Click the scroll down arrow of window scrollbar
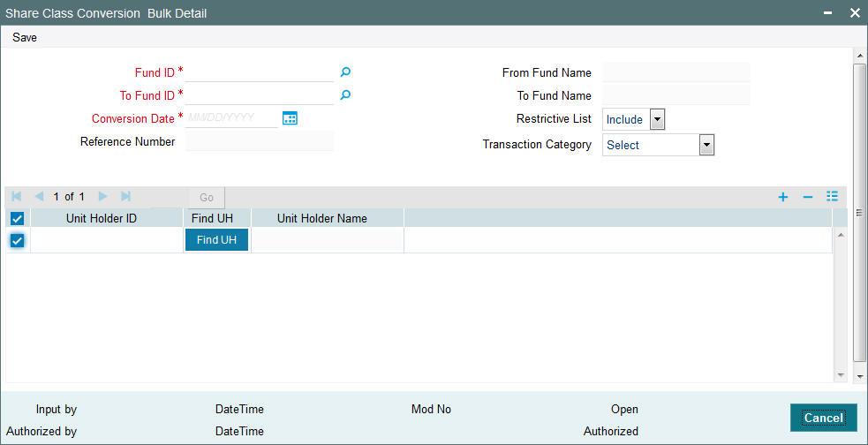This screenshot has height=445, width=868. click(859, 376)
